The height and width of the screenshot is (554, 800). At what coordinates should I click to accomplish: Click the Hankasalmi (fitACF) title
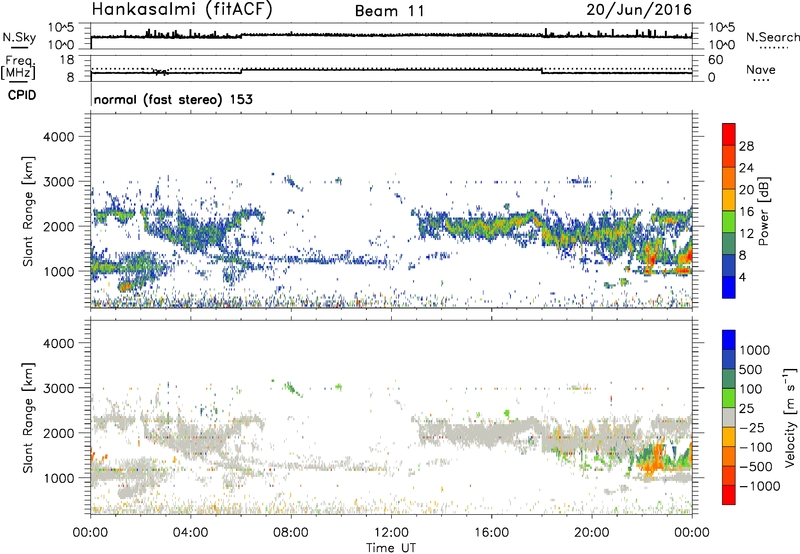tap(182, 9)
